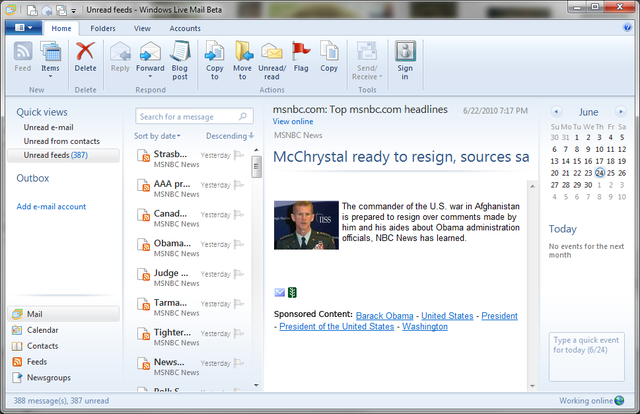Choose Copy to folder icon
This screenshot has width=640, height=414.
coord(215,51)
